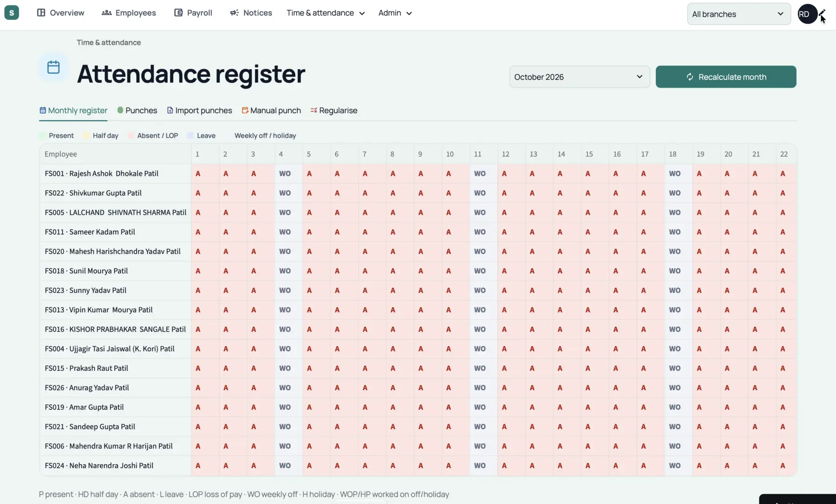
Task: Click the Notices megaphone icon
Action: coord(235,13)
